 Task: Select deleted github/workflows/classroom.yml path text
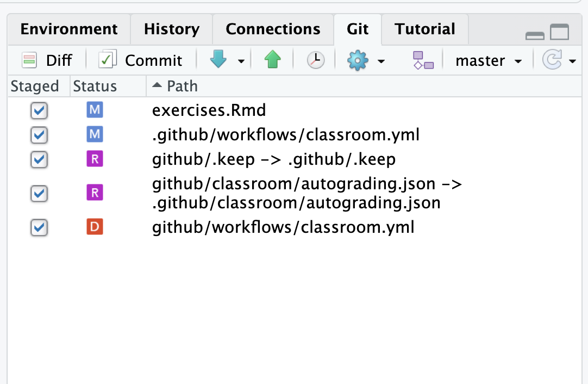283,227
